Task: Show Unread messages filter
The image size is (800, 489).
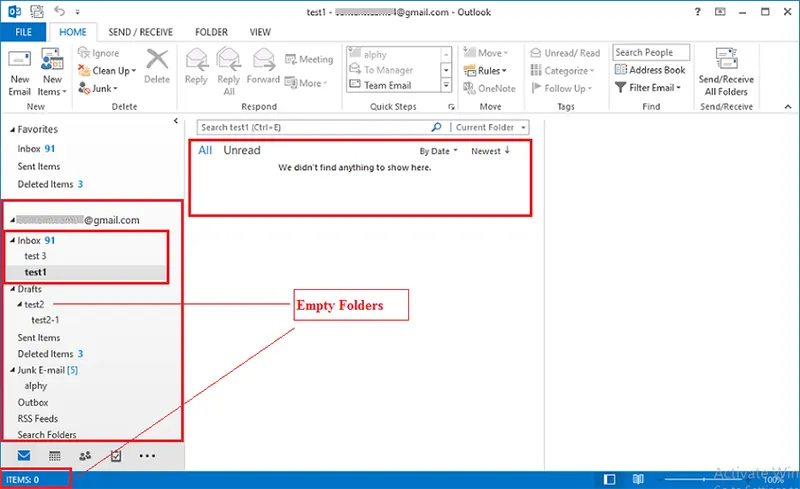Action: [242, 150]
